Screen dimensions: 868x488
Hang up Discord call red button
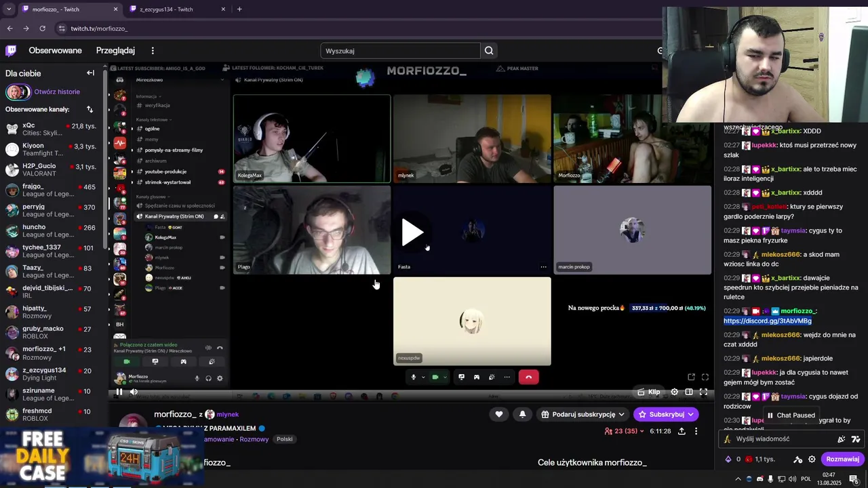pos(528,378)
